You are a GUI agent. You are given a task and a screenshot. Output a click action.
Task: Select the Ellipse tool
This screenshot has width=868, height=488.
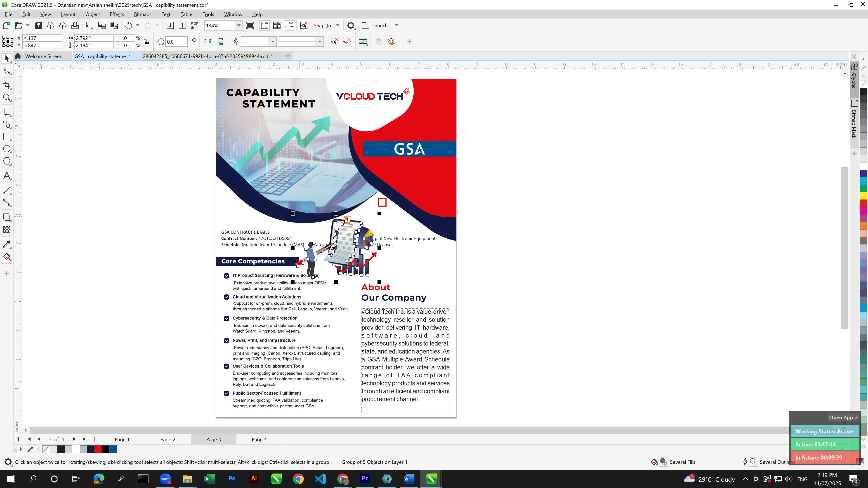pos(7,149)
